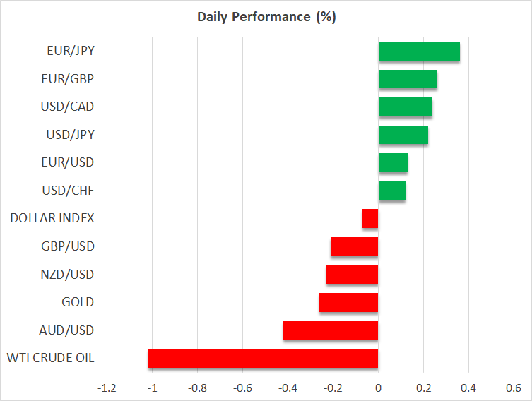
Task: Select the red GOLD bar
Action: pyautogui.click(x=349, y=302)
